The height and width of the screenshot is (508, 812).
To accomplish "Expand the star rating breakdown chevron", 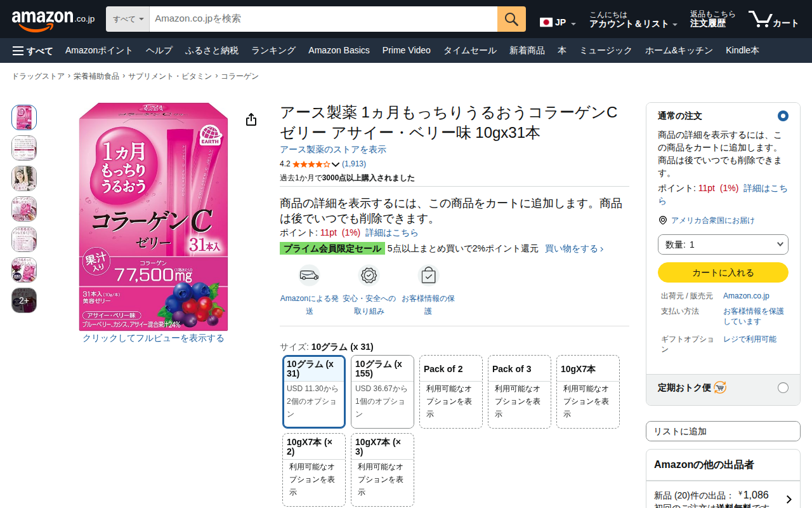I will tap(336, 164).
